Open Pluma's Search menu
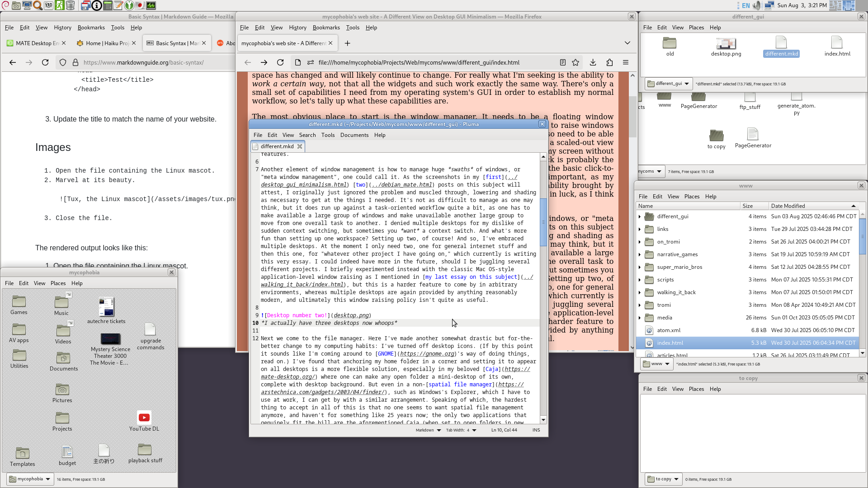Screen dimensions: 868x488 (x=307, y=135)
